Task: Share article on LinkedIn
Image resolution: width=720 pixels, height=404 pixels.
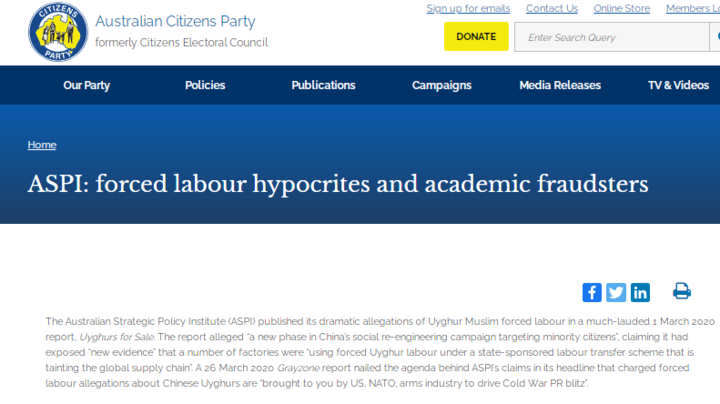Action: click(x=640, y=292)
